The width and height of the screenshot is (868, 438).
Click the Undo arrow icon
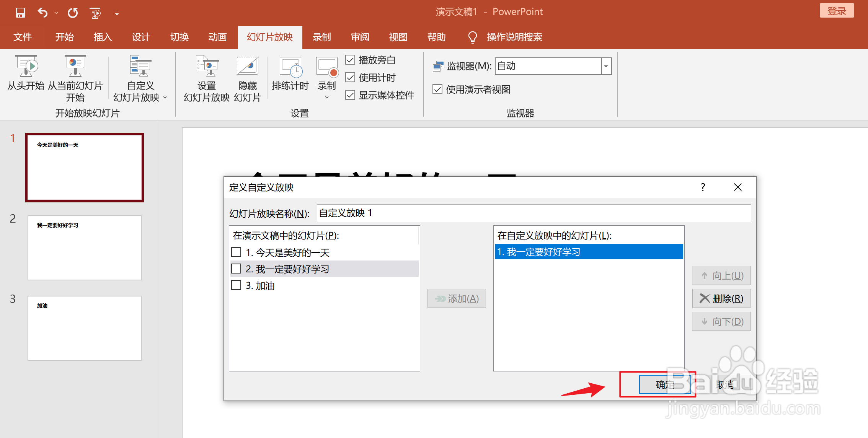click(42, 13)
